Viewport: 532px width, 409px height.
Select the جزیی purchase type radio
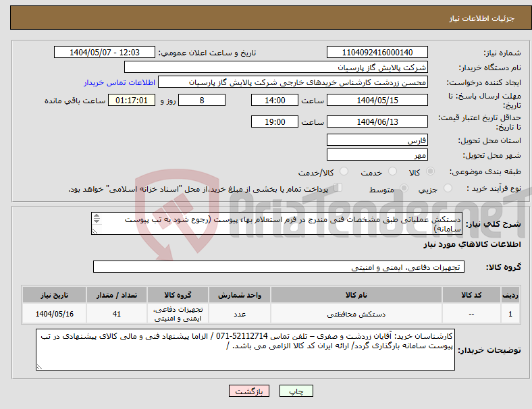click(448, 188)
